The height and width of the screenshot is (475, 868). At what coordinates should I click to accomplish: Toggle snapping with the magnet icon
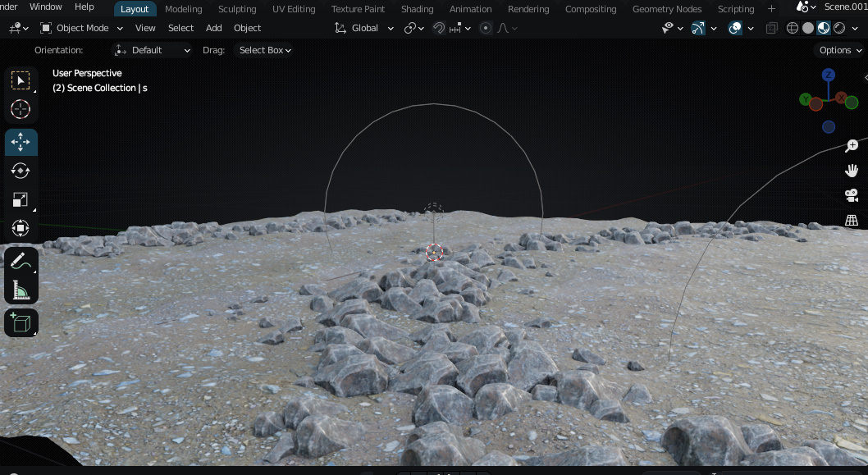pos(439,27)
